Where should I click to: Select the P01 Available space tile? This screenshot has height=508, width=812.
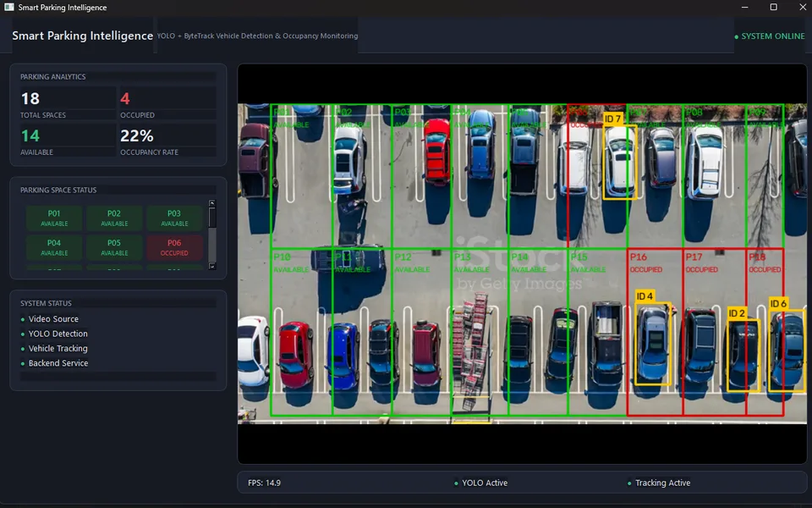pyautogui.click(x=54, y=218)
